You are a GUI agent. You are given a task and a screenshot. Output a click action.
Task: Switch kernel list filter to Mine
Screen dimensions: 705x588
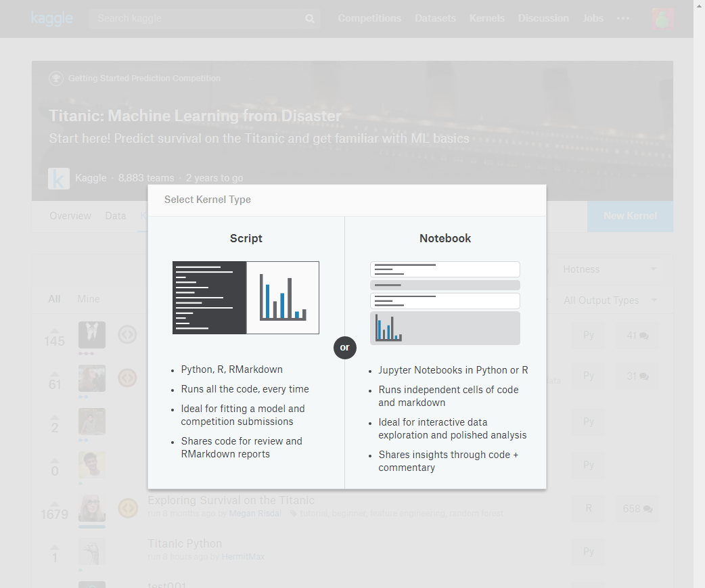click(89, 298)
